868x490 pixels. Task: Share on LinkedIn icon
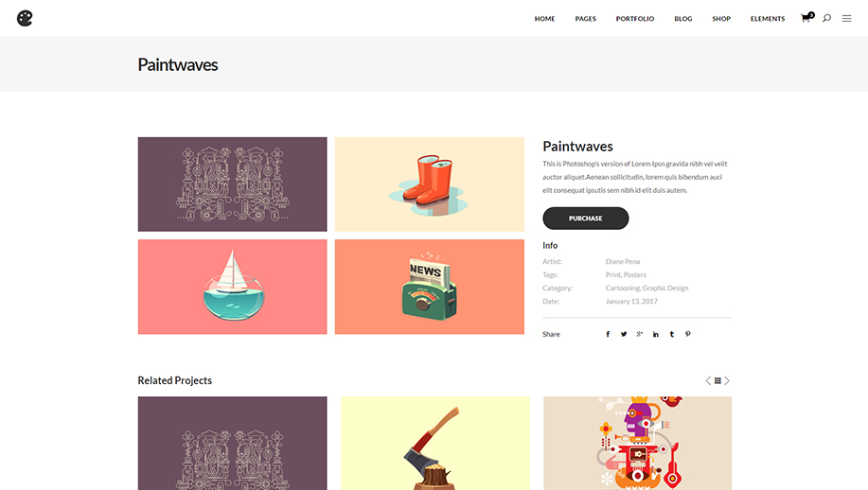[655, 334]
